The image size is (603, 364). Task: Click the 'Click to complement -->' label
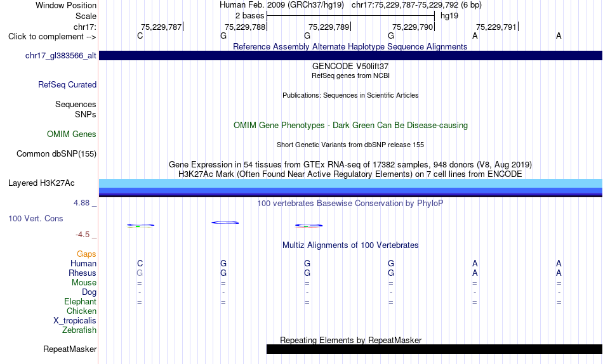pyautogui.click(x=52, y=37)
